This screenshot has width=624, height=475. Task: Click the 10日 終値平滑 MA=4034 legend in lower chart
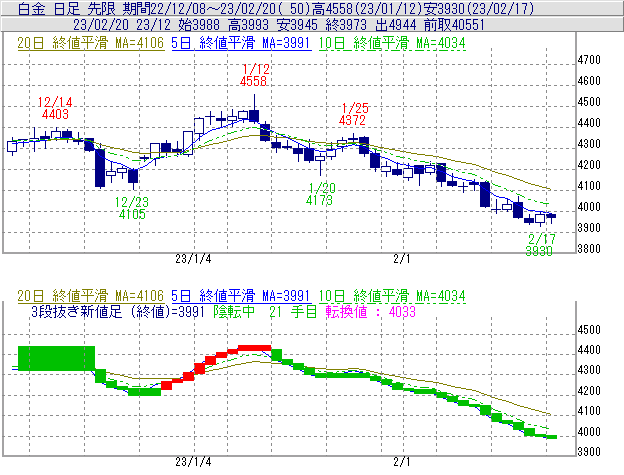pos(392,296)
